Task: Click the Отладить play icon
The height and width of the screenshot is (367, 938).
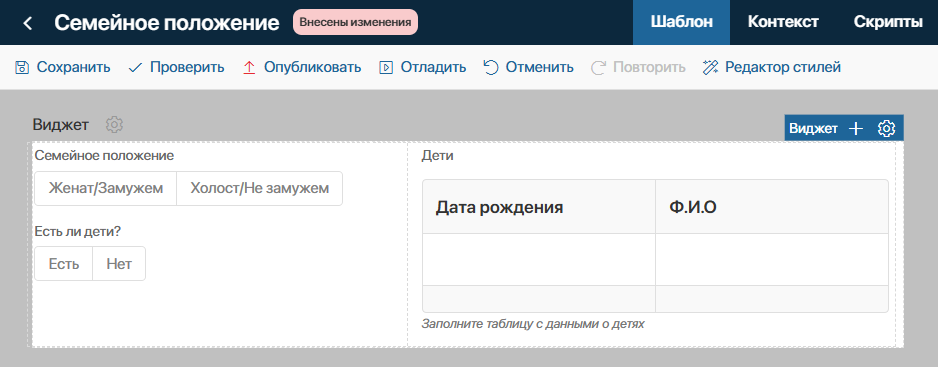Action: (386, 67)
